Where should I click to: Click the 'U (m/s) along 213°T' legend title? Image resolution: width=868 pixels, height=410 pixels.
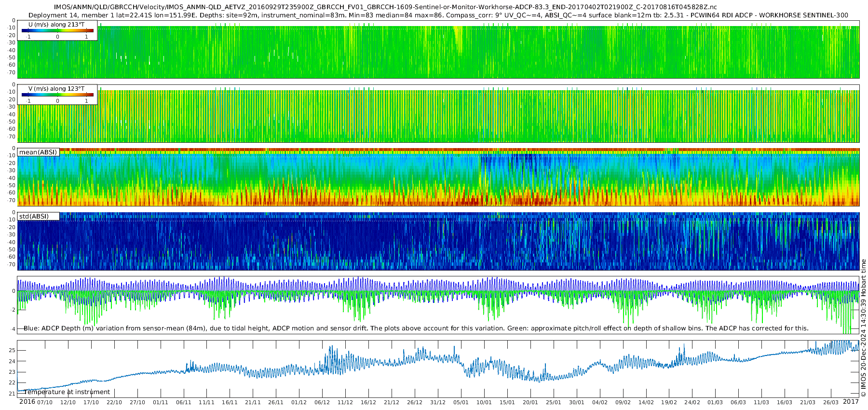(x=57, y=25)
